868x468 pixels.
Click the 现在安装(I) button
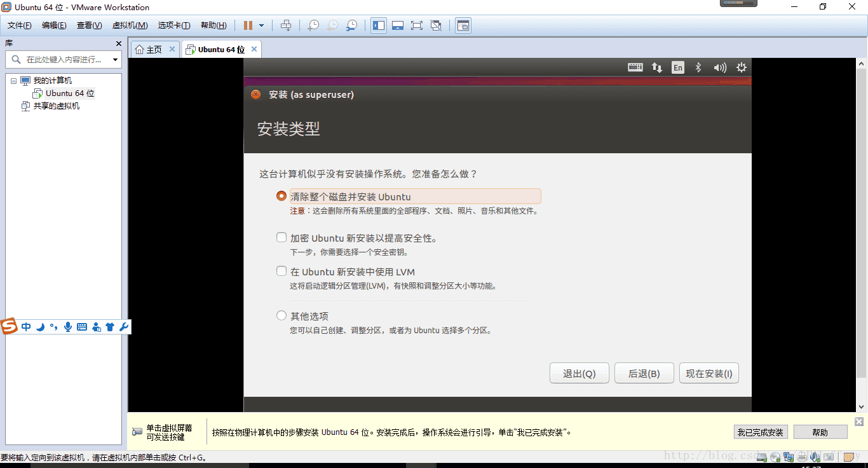(x=709, y=373)
